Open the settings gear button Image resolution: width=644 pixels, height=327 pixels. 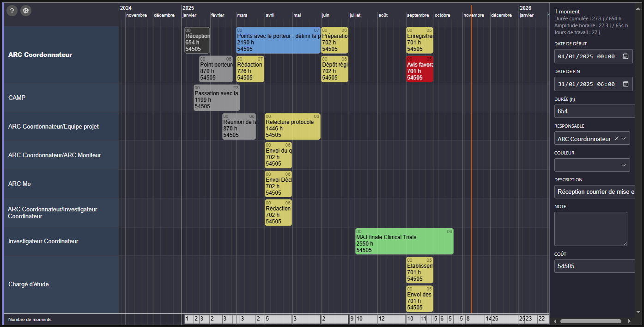coord(26,11)
